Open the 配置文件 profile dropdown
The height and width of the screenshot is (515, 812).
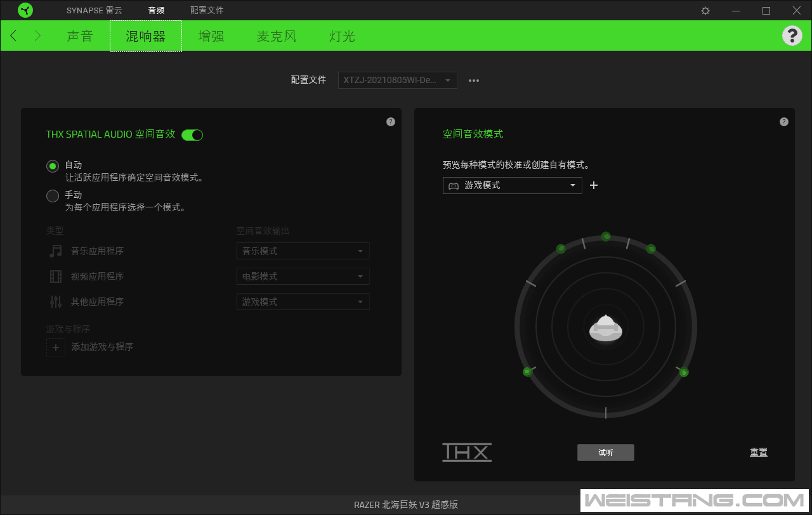click(x=398, y=80)
